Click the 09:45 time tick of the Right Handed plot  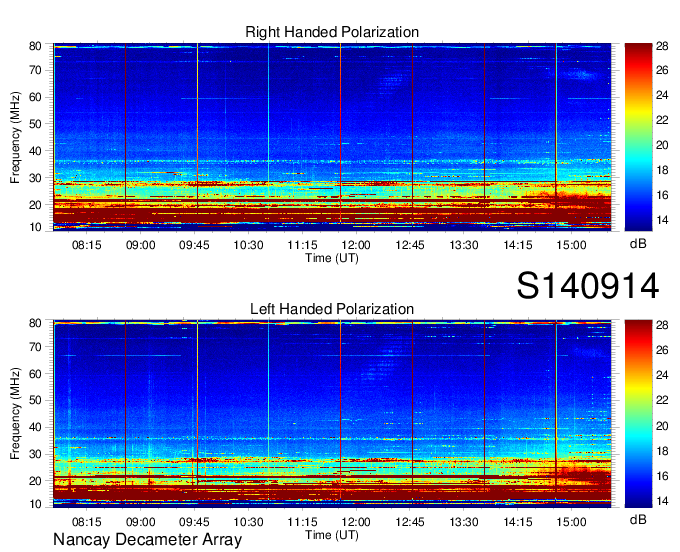(194, 245)
